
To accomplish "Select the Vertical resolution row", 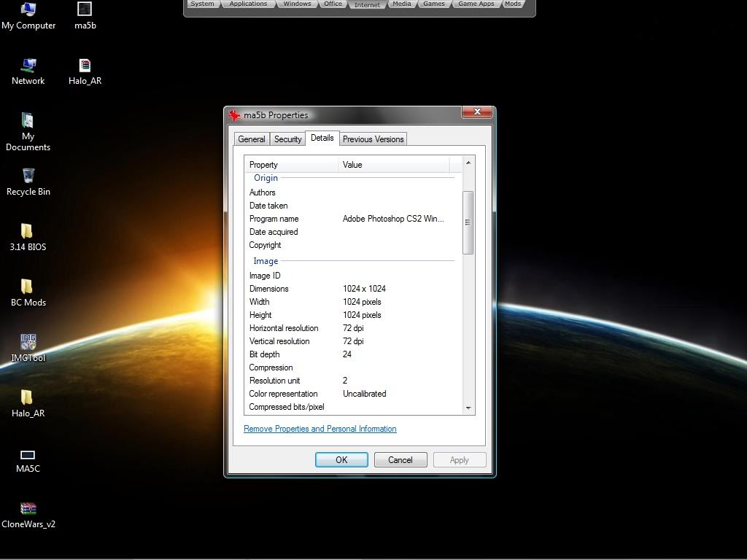I will (352, 341).
